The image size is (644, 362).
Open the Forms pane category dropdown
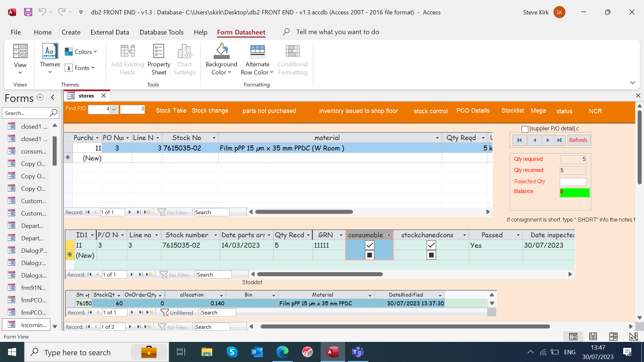coord(40,98)
